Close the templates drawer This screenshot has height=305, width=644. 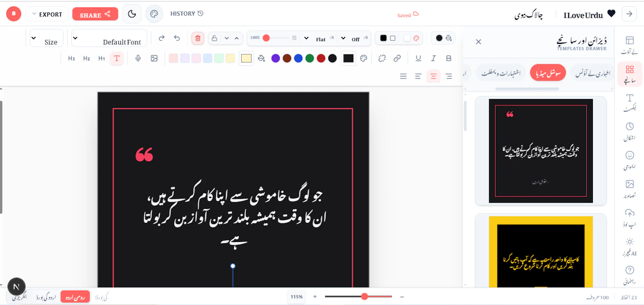click(478, 41)
